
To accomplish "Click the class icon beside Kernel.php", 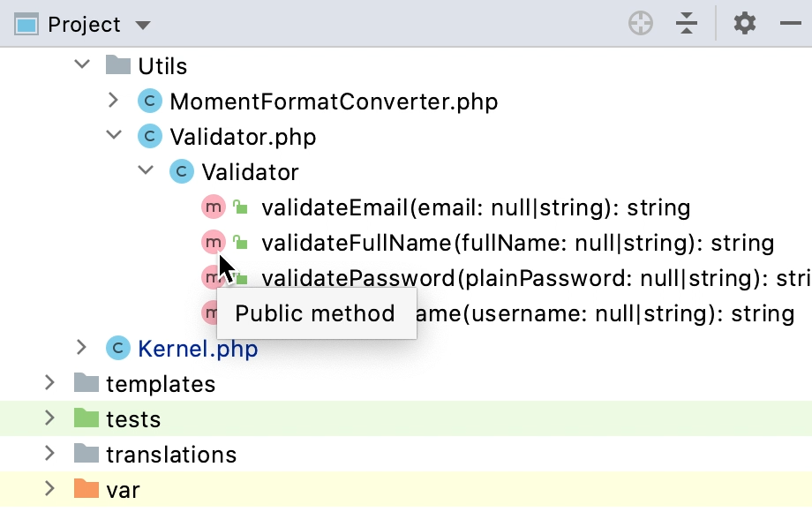I will click(x=117, y=348).
